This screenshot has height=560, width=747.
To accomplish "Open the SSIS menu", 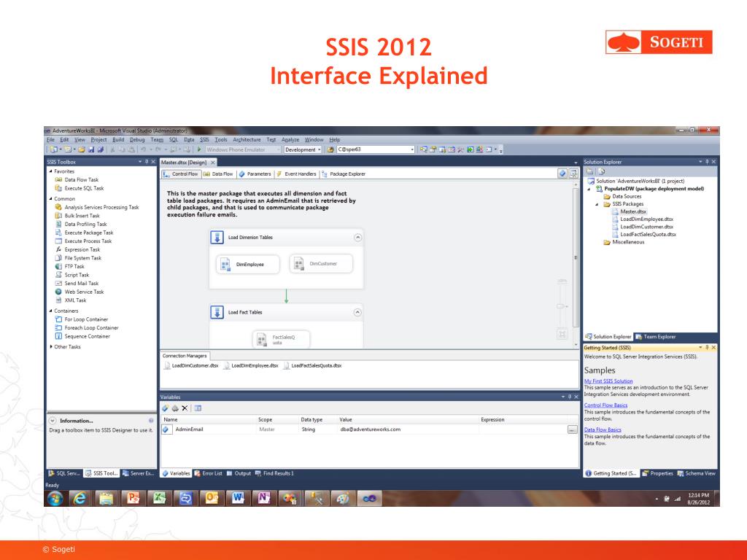I will (x=204, y=139).
